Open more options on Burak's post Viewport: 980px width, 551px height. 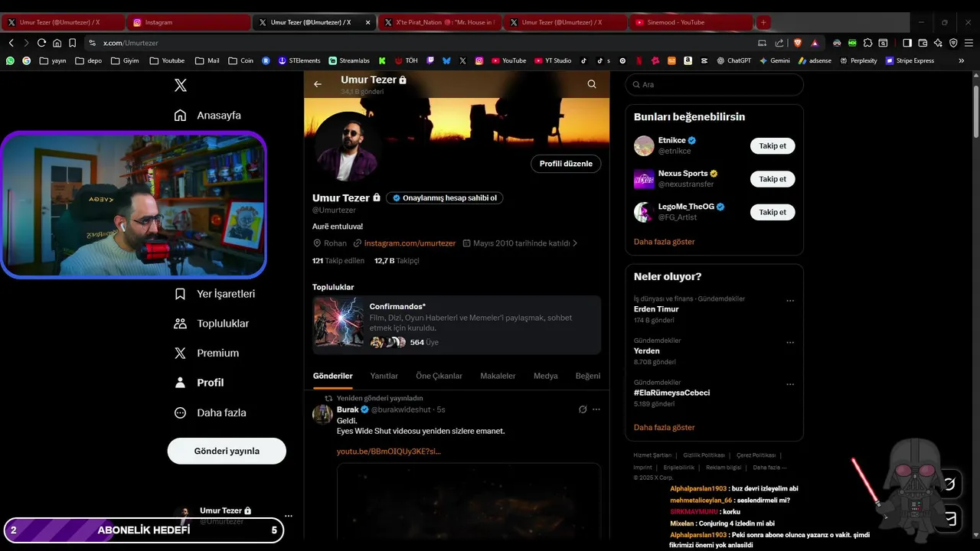pyautogui.click(x=596, y=409)
